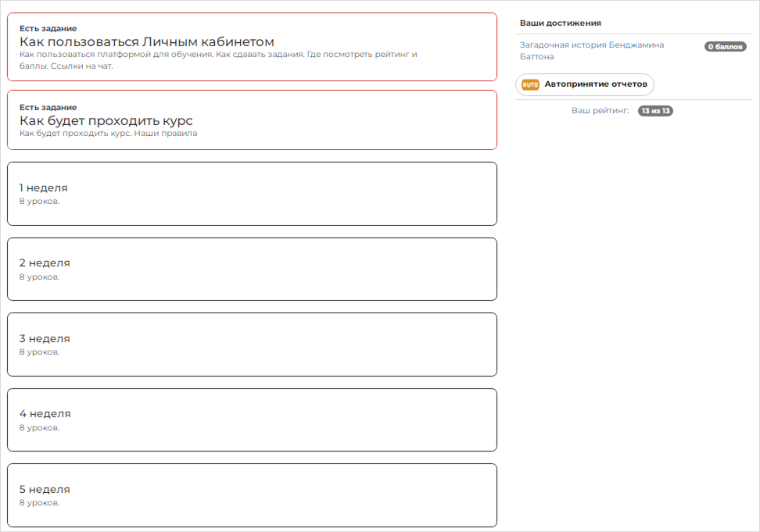Open lesson "Как пользоваться Личным кабинетом"
This screenshot has height=532, width=760.
[147, 41]
